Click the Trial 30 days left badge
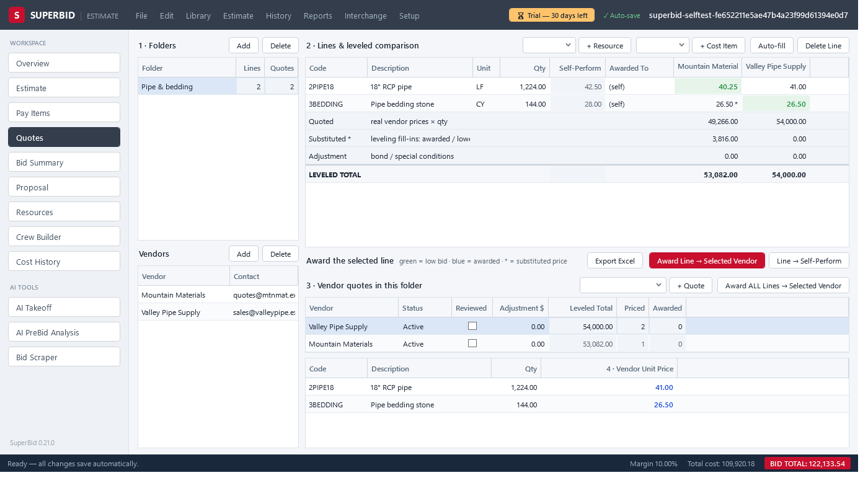 coord(552,15)
